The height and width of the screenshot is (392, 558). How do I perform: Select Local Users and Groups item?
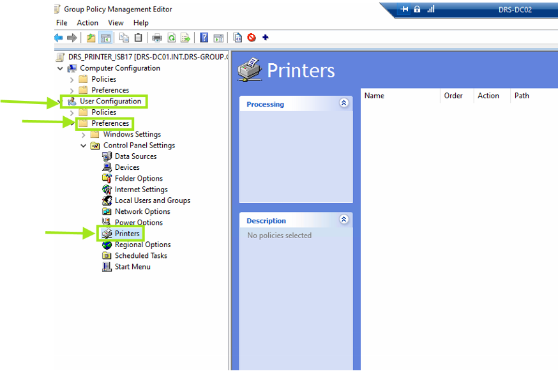pos(152,200)
